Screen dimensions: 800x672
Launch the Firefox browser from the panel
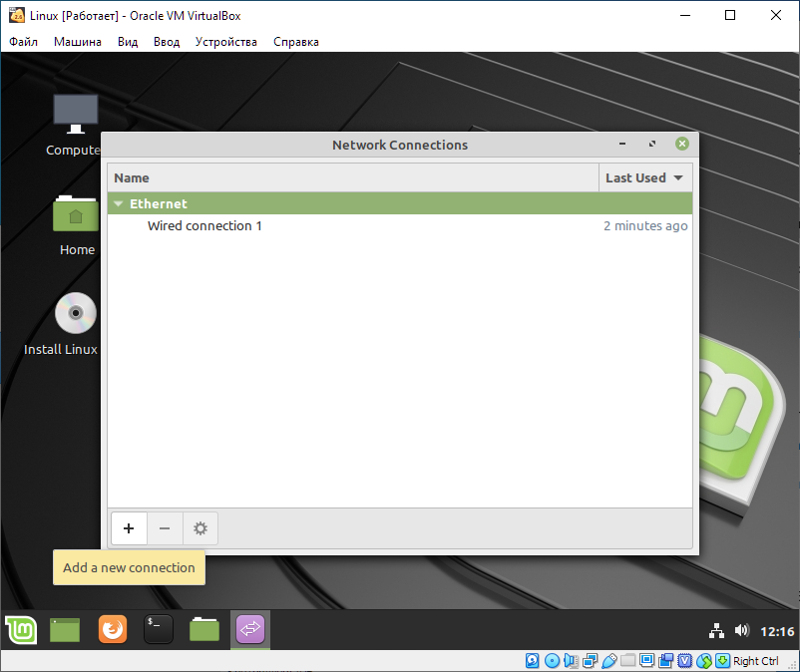click(x=113, y=629)
